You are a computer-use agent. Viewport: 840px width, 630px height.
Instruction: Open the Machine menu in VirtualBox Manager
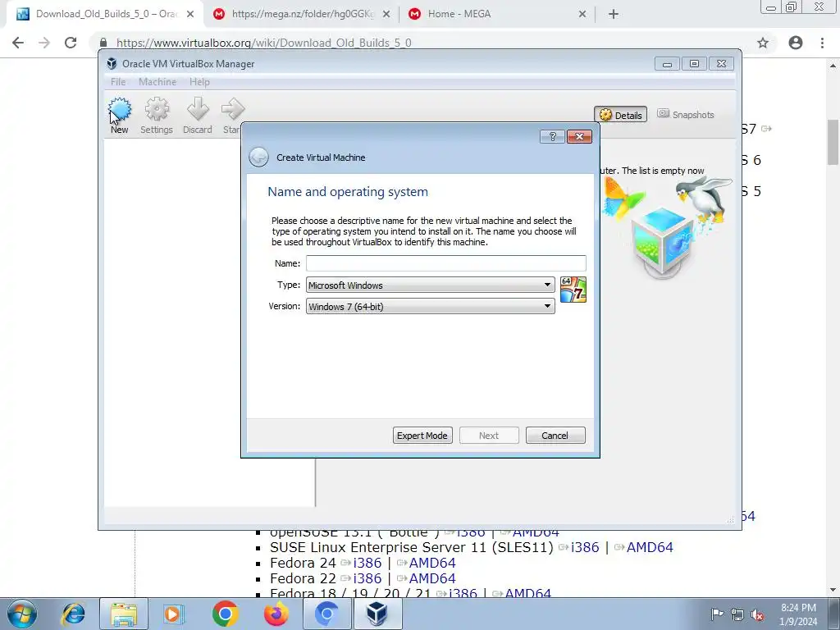(157, 82)
